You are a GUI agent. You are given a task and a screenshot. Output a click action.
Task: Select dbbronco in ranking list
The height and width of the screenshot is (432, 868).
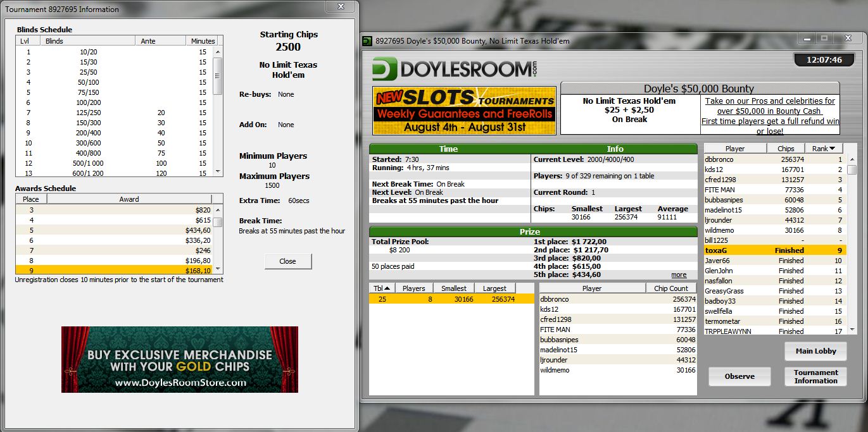(x=775, y=159)
